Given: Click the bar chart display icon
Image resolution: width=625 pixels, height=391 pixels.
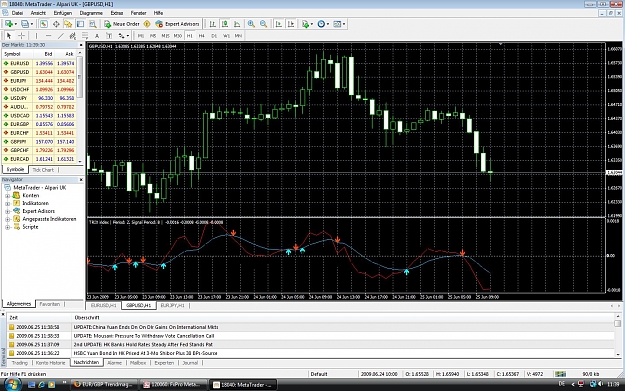Looking at the screenshot, I should pos(213,24).
